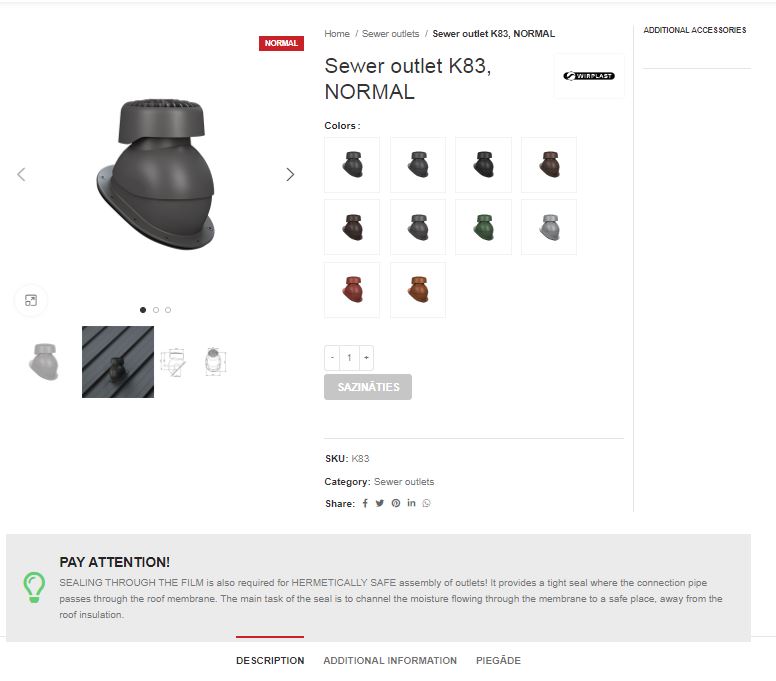The image size is (776, 681).
Task: Choose the orange terracotta color swatch
Action: click(x=418, y=290)
